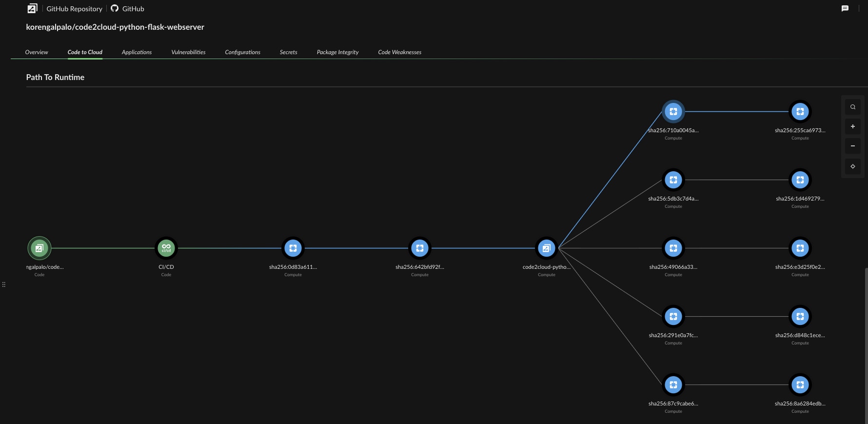Click the vertical scrollbar on right edge
This screenshot has height=424, width=868.
coord(866,342)
